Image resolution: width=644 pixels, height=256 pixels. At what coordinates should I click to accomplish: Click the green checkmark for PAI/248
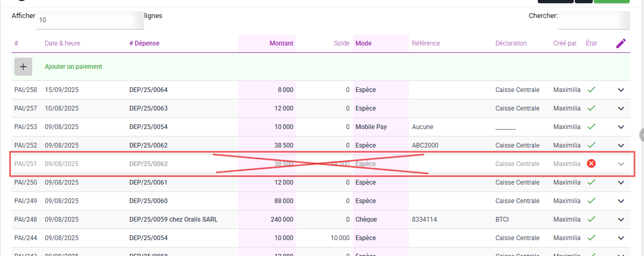pyautogui.click(x=592, y=220)
